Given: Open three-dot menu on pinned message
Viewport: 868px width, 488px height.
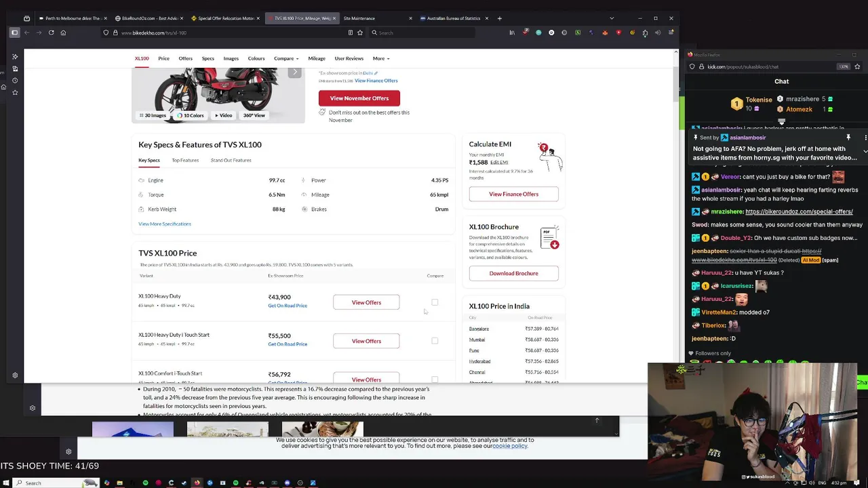Looking at the screenshot, I should [865, 138].
